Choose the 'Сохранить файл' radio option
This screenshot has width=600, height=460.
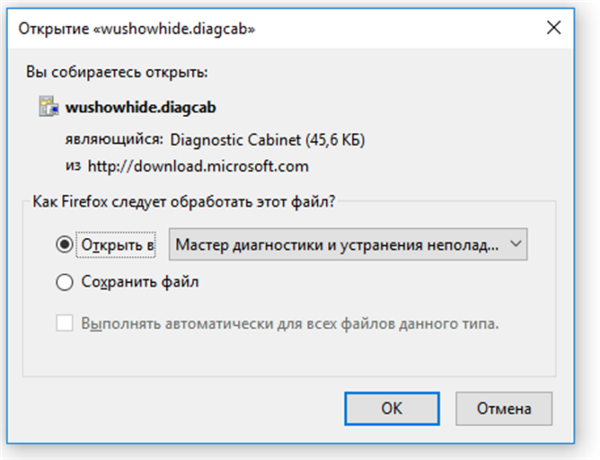[64, 282]
